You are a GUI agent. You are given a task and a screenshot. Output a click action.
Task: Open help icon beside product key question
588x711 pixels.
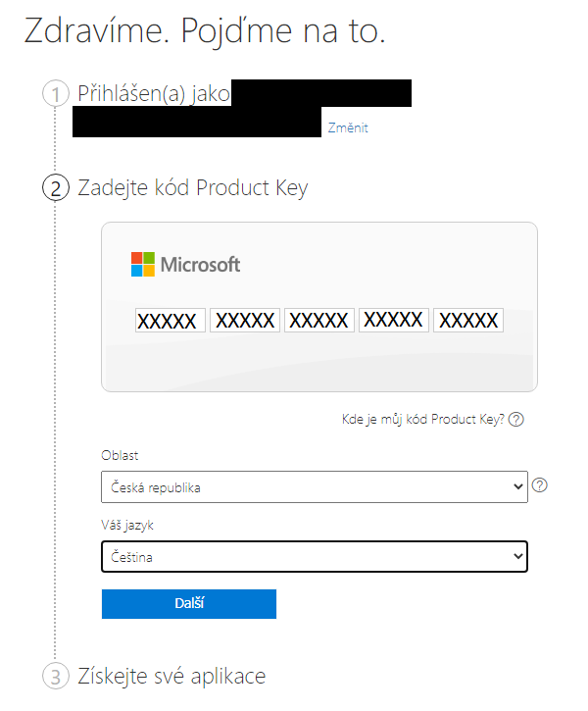click(x=516, y=420)
